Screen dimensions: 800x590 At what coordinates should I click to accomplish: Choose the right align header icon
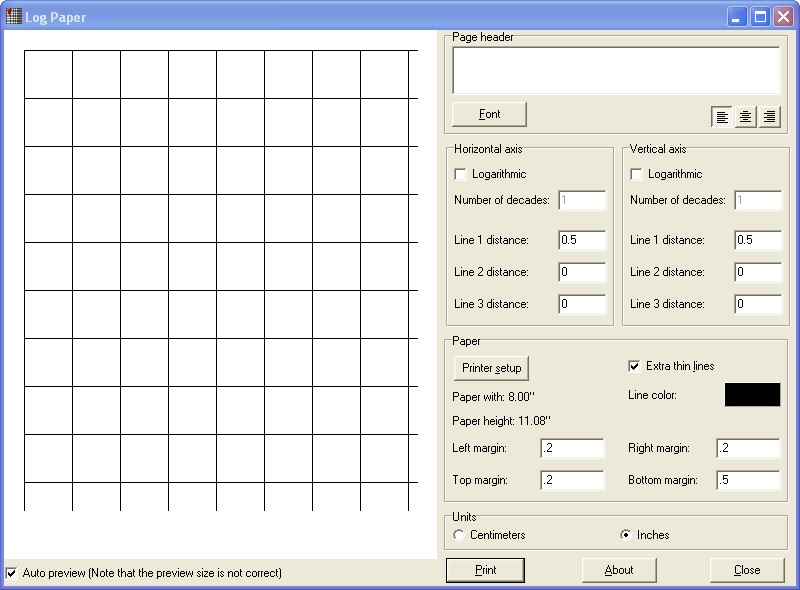click(769, 117)
